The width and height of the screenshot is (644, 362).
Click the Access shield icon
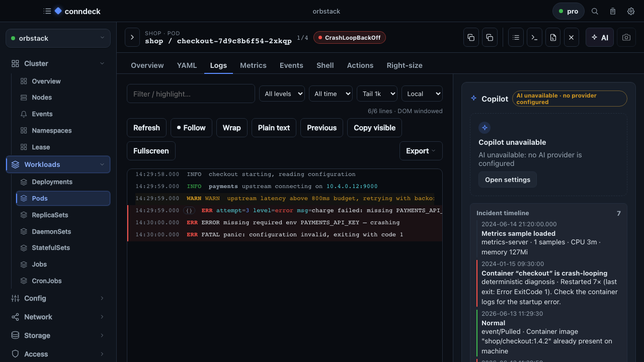[x=15, y=354]
